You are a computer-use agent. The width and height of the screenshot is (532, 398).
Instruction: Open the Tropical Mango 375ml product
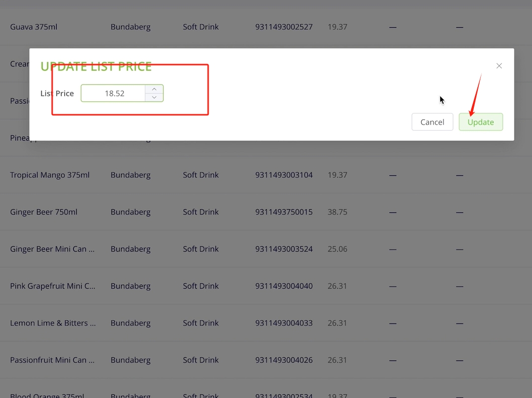point(50,175)
